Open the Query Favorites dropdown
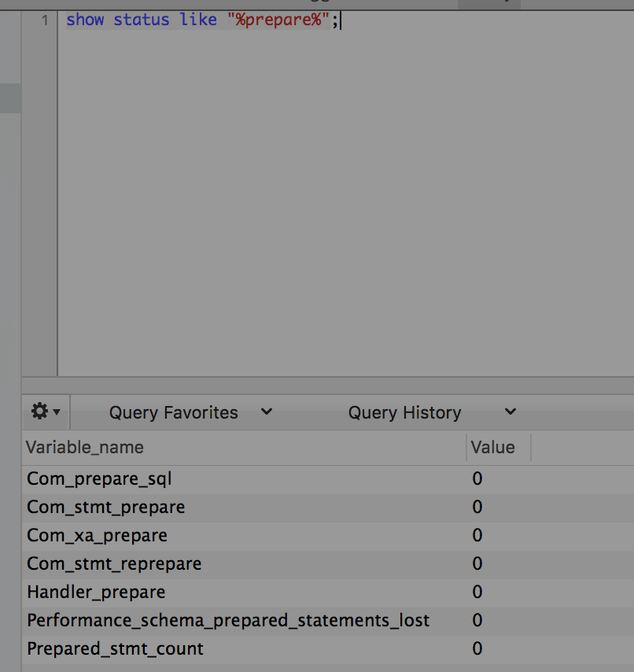The width and height of the screenshot is (634, 672). coord(190,412)
